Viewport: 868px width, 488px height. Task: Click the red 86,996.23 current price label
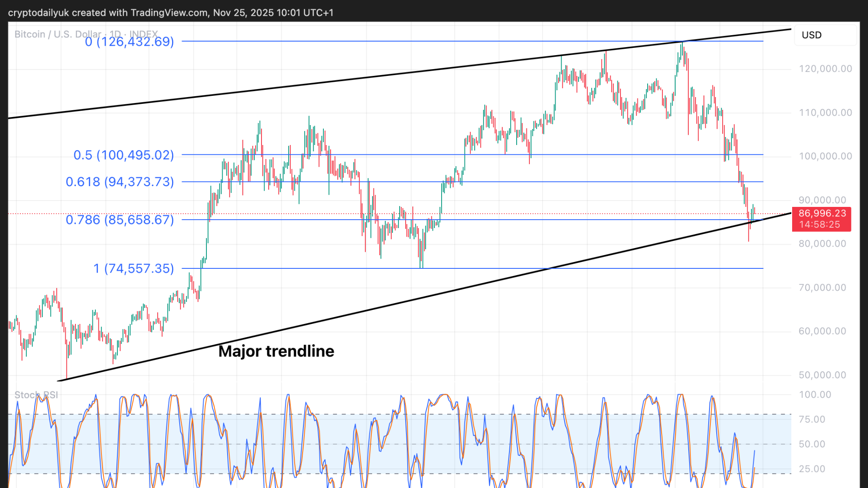pyautogui.click(x=822, y=213)
